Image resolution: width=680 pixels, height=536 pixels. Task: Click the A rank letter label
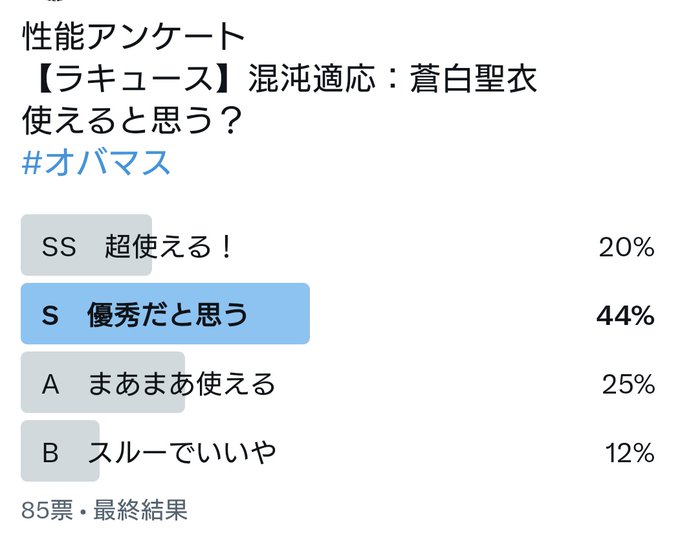50,384
